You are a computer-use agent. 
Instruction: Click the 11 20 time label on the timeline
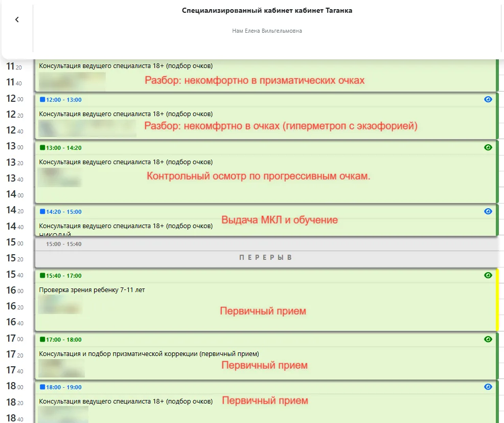pyautogui.click(x=14, y=66)
